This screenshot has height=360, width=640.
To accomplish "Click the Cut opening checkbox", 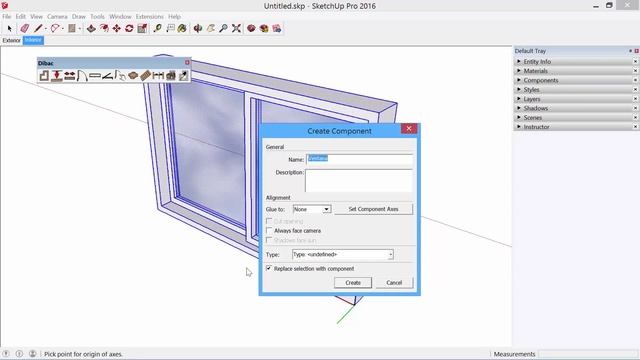I will click(269, 221).
